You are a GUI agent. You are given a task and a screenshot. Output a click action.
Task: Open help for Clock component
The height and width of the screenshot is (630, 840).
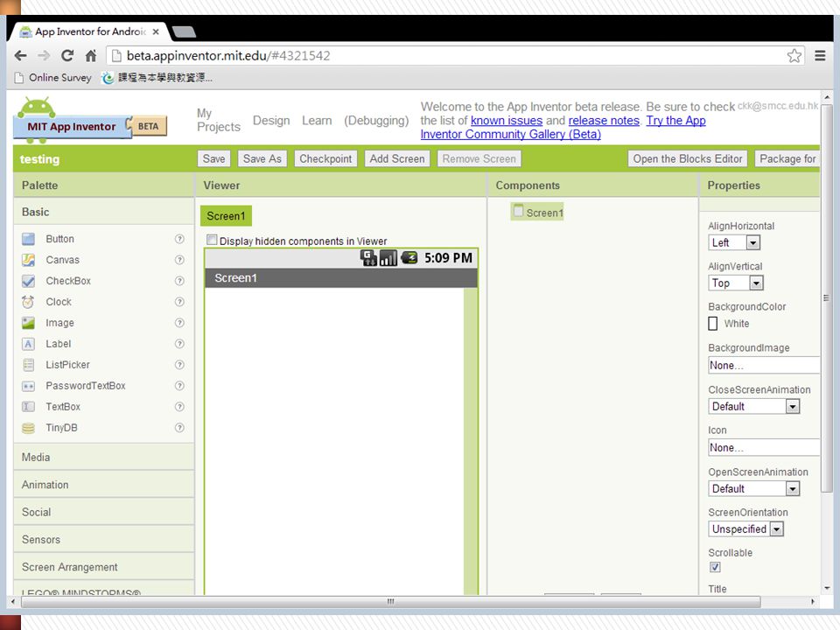179,302
